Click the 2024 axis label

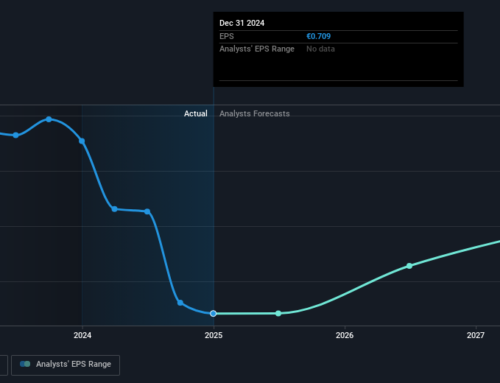82,335
